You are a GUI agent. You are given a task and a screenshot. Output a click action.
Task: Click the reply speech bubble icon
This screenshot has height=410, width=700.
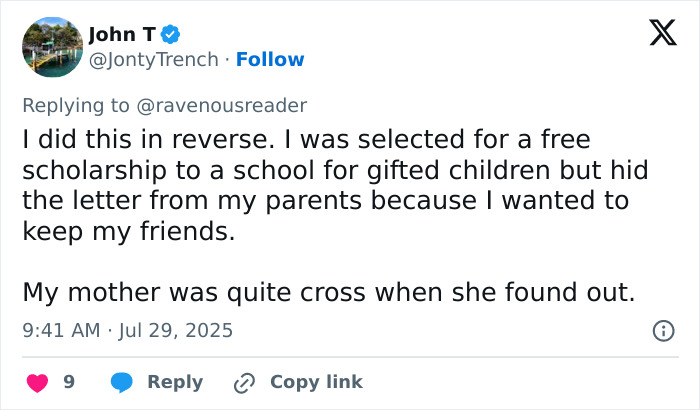[122, 382]
